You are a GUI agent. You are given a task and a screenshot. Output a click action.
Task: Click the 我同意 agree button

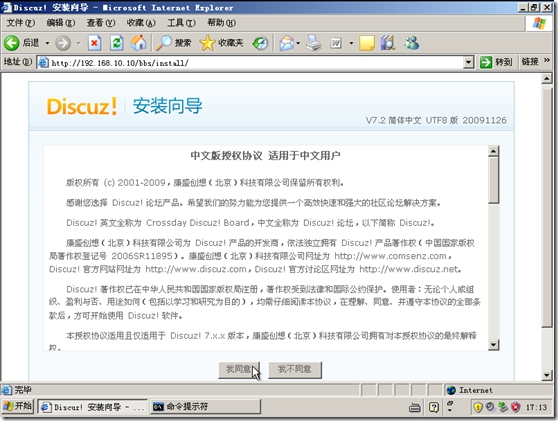coord(239,370)
